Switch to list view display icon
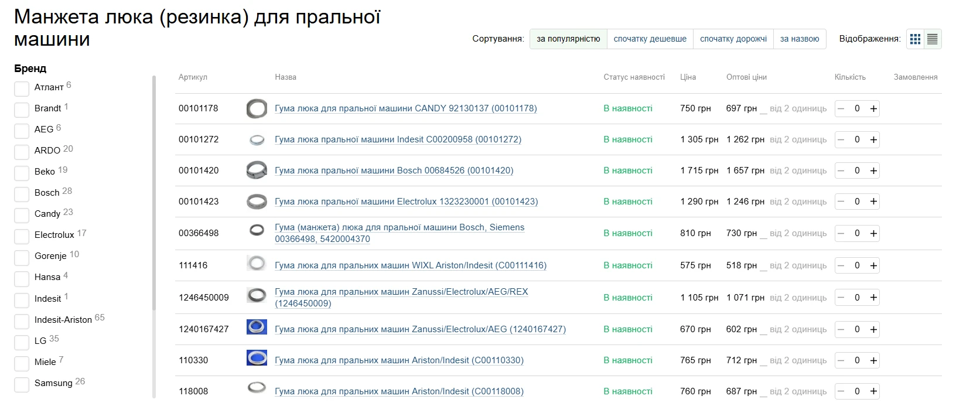Image resolution: width=980 pixels, height=406 pixels. [x=933, y=39]
